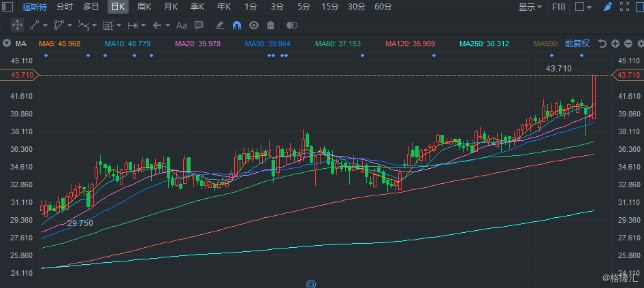Switch to the 周K weekly tab

[144, 7]
